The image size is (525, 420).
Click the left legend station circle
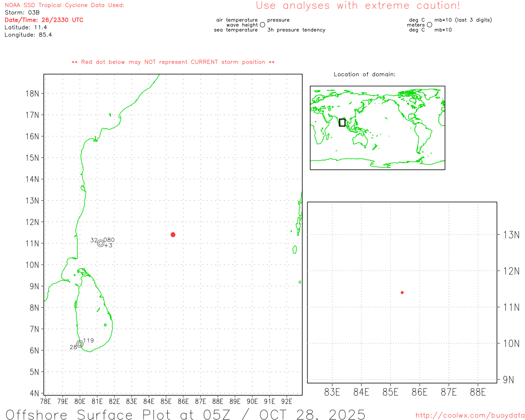262,25
